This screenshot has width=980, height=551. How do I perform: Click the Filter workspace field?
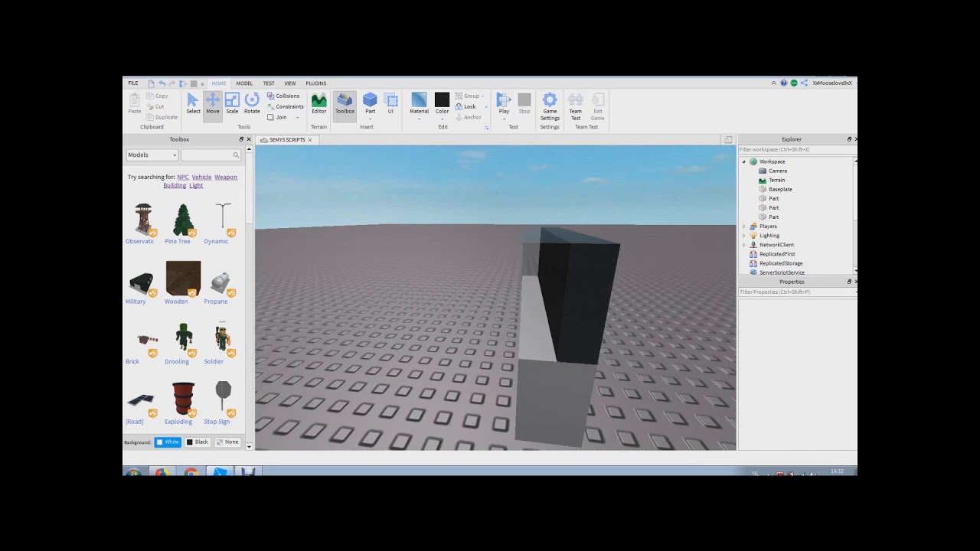click(796, 149)
